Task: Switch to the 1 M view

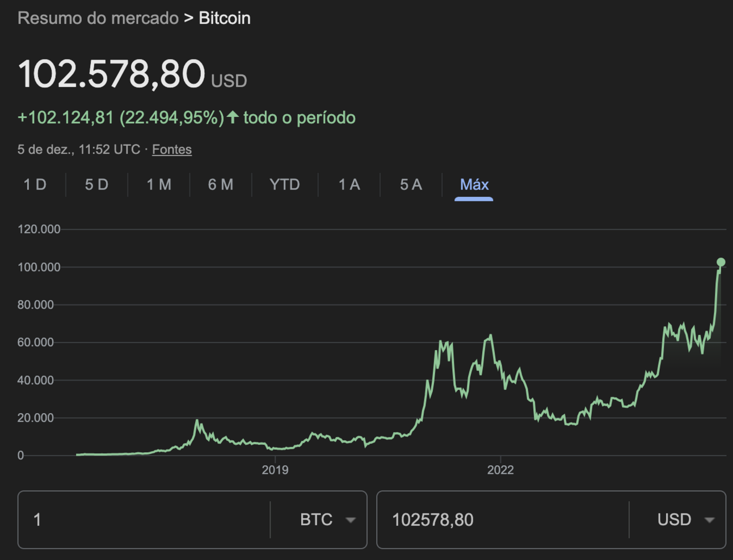Action: (x=159, y=184)
